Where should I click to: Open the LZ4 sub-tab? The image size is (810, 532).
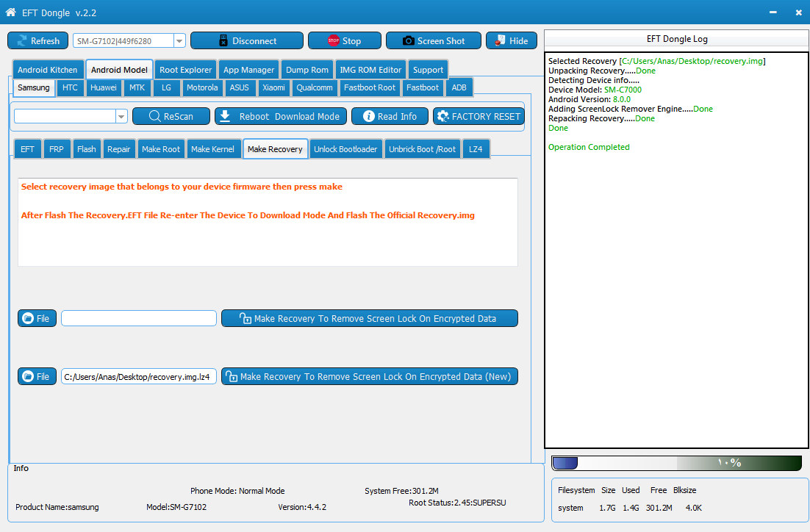[x=476, y=149]
